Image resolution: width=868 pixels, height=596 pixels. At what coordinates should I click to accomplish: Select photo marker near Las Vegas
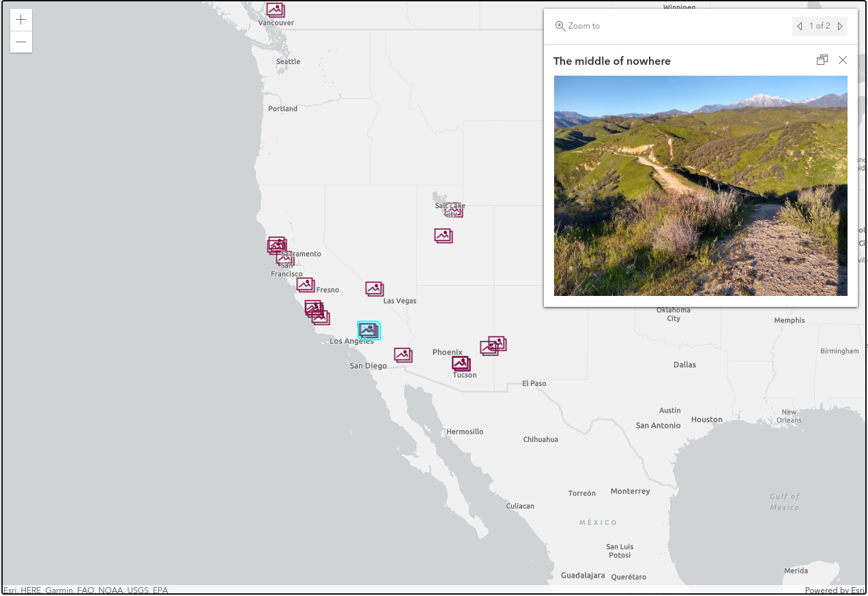374,289
